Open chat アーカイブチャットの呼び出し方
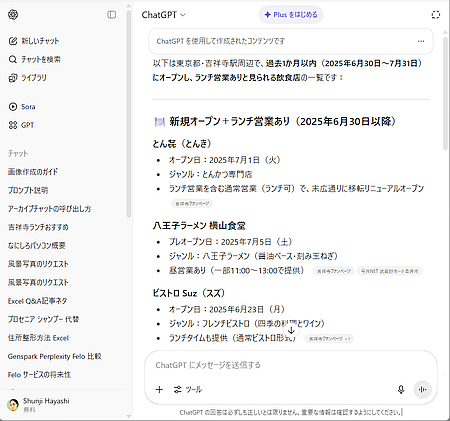 (x=49, y=209)
